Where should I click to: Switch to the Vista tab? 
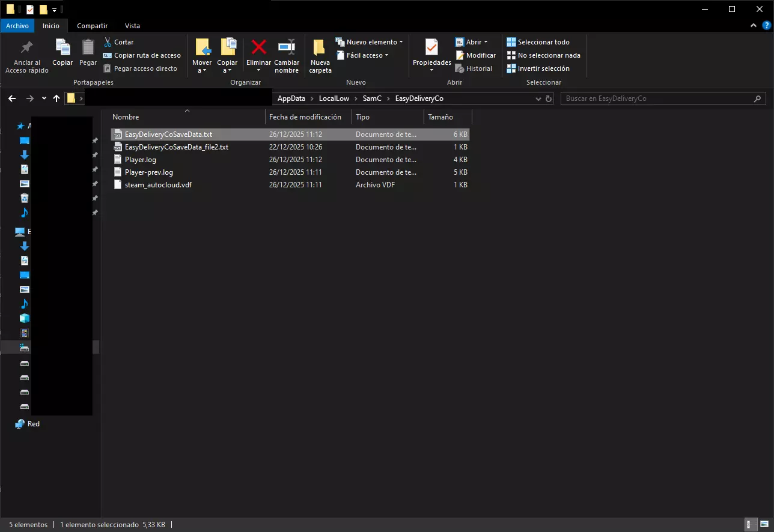[132, 26]
